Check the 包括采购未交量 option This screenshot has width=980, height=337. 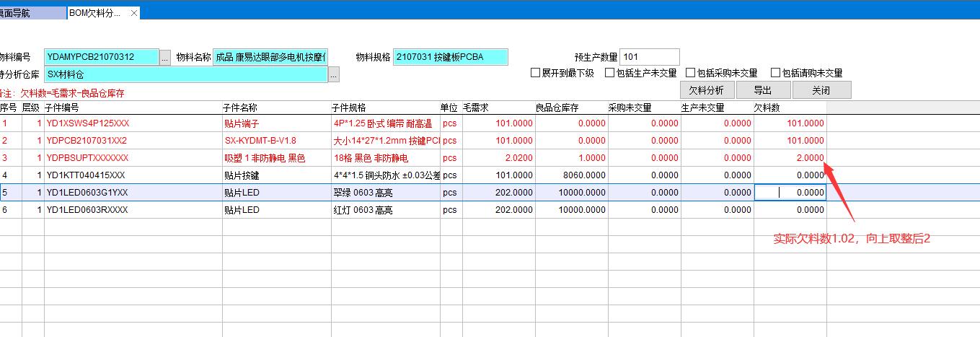(x=691, y=73)
